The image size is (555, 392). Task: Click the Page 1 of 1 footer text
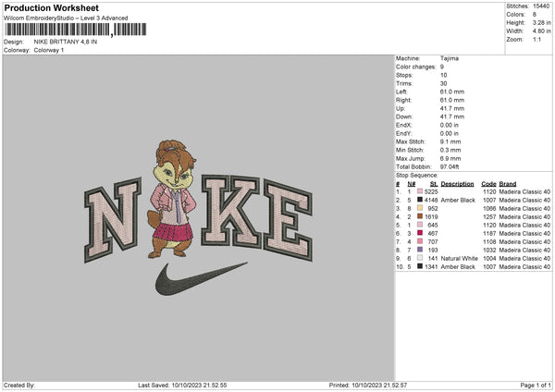tap(536, 386)
